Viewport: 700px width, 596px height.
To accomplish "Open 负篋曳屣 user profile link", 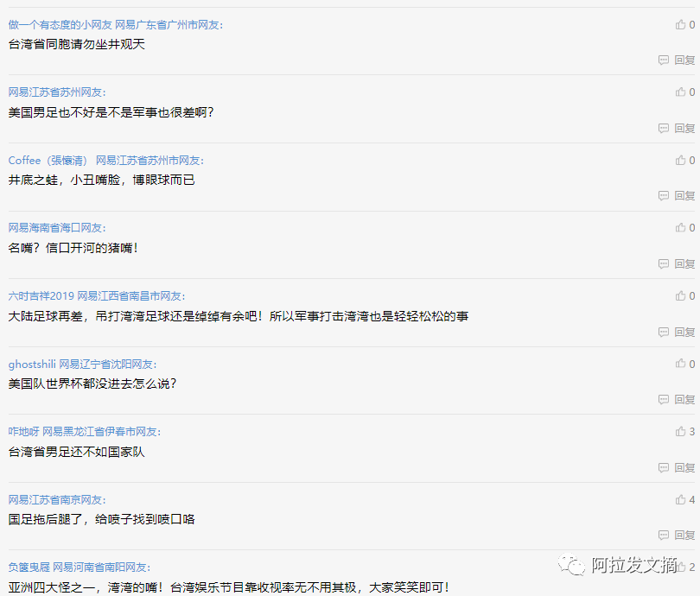I will [29, 567].
